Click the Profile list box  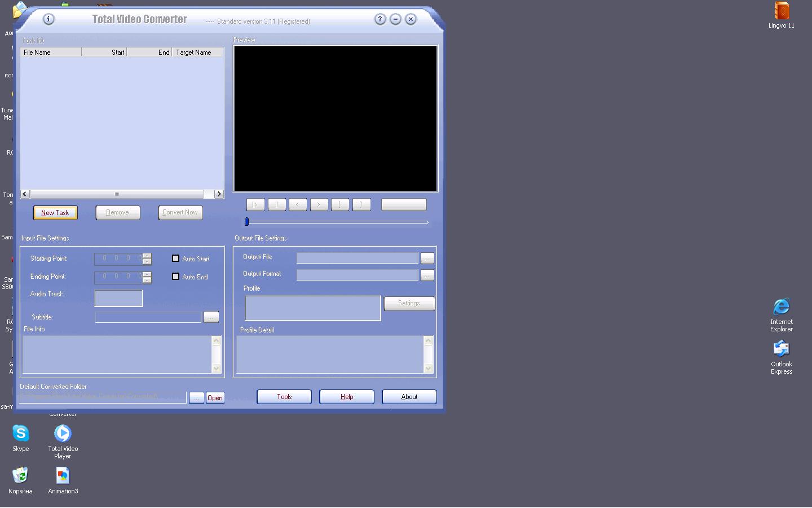pos(313,308)
